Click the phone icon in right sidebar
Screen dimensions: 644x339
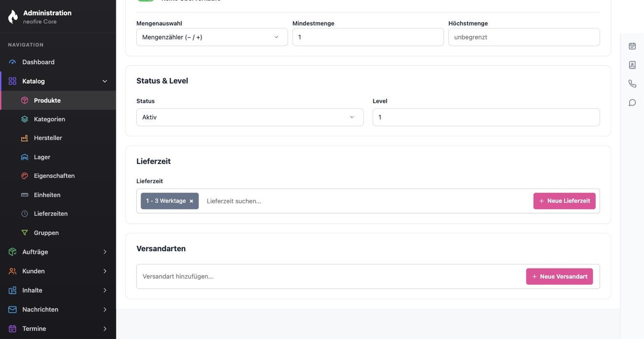[632, 84]
